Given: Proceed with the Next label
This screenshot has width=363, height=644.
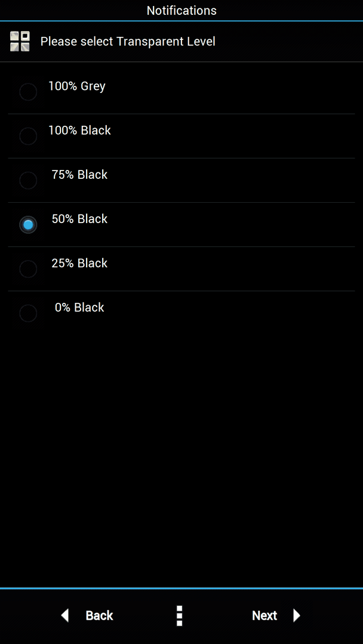Looking at the screenshot, I should tap(264, 615).
